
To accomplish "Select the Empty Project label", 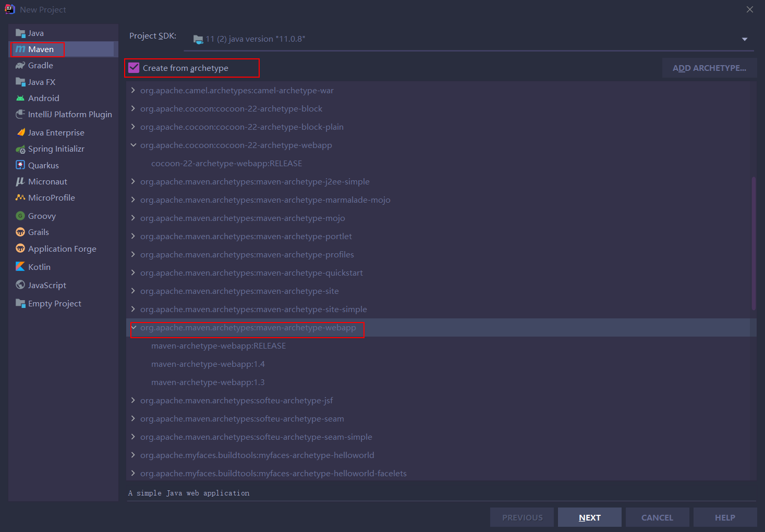I will coord(55,303).
